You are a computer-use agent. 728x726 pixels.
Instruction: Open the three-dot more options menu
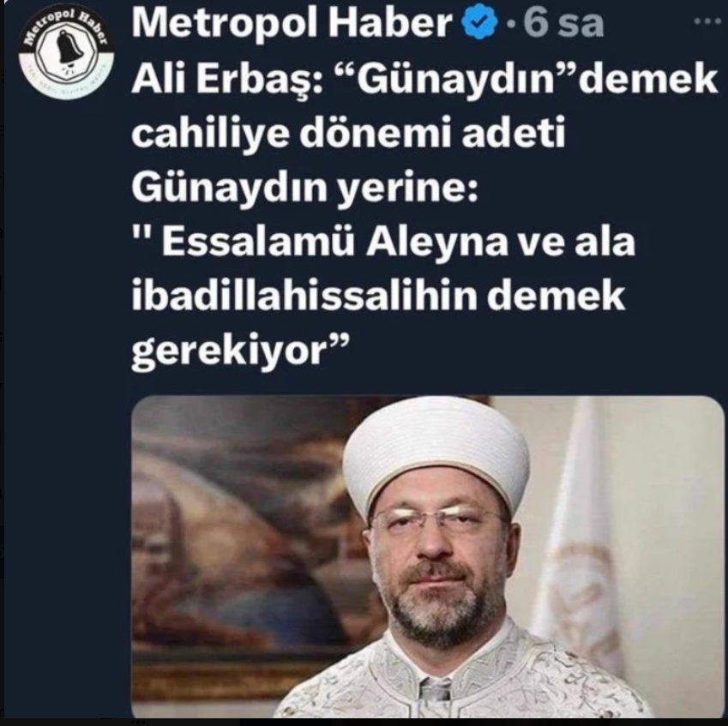point(708,21)
